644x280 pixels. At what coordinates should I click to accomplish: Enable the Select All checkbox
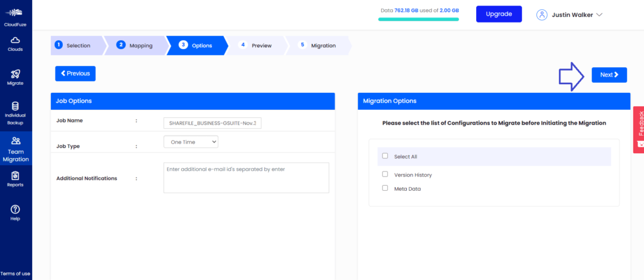[x=386, y=156]
